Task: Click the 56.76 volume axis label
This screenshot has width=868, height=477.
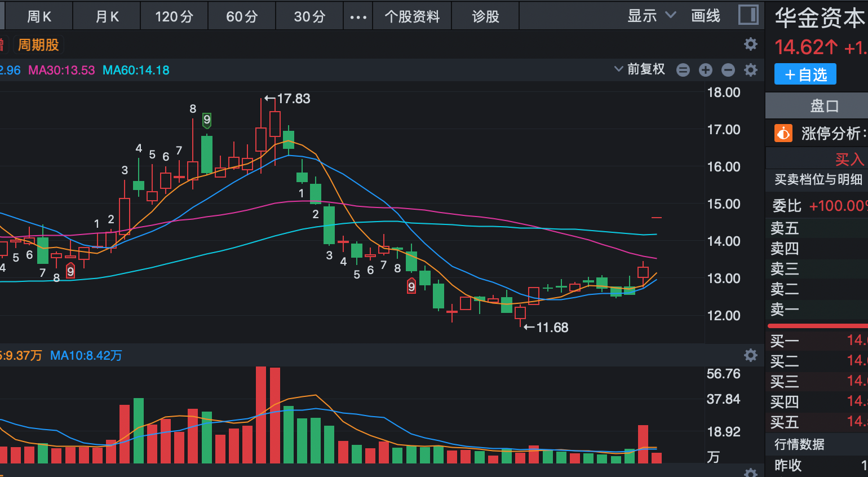Action: (x=724, y=374)
